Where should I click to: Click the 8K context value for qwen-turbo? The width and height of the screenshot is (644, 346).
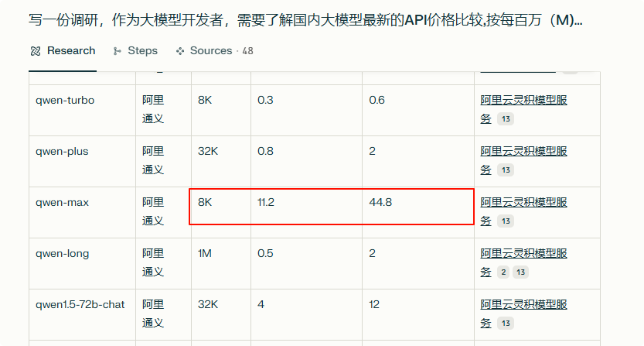[205, 101]
